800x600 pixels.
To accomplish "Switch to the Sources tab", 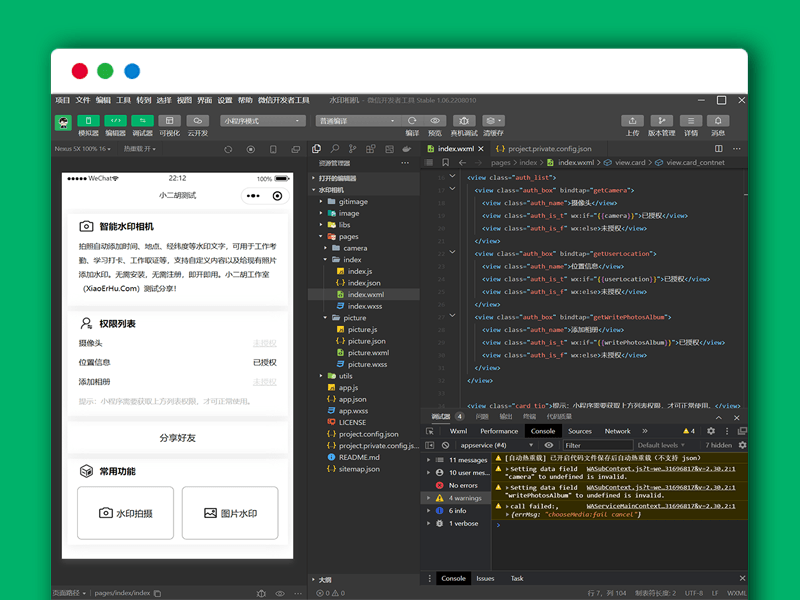I will (x=580, y=431).
